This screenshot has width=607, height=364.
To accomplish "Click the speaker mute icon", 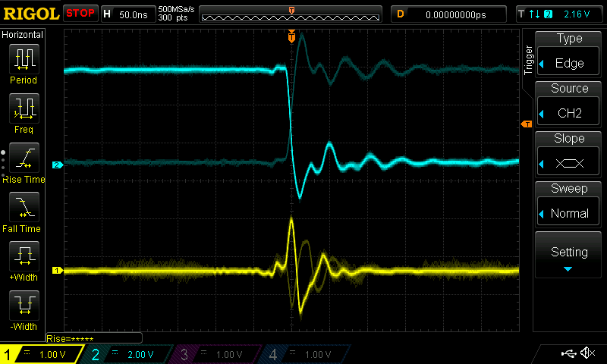I will tap(587, 353).
